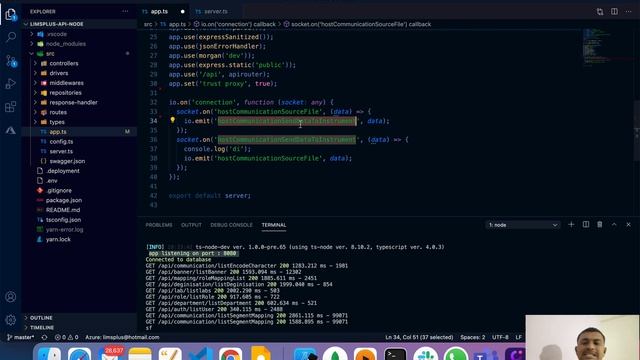
Task: Expand the TIMELINE section
Action: tap(42, 327)
